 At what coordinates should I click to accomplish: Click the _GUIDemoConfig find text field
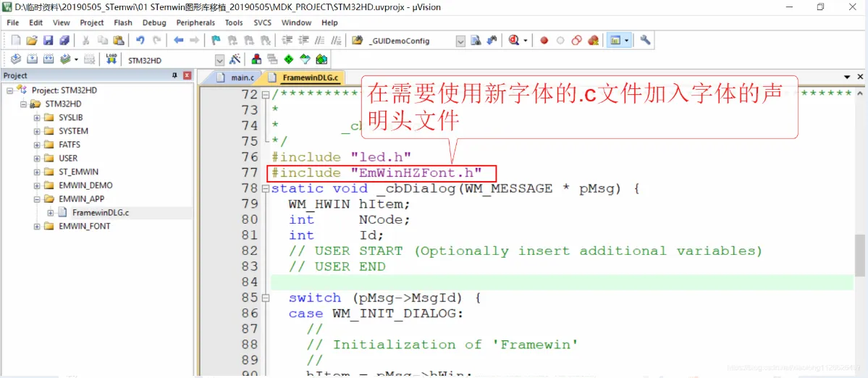[x=410, y=41]
